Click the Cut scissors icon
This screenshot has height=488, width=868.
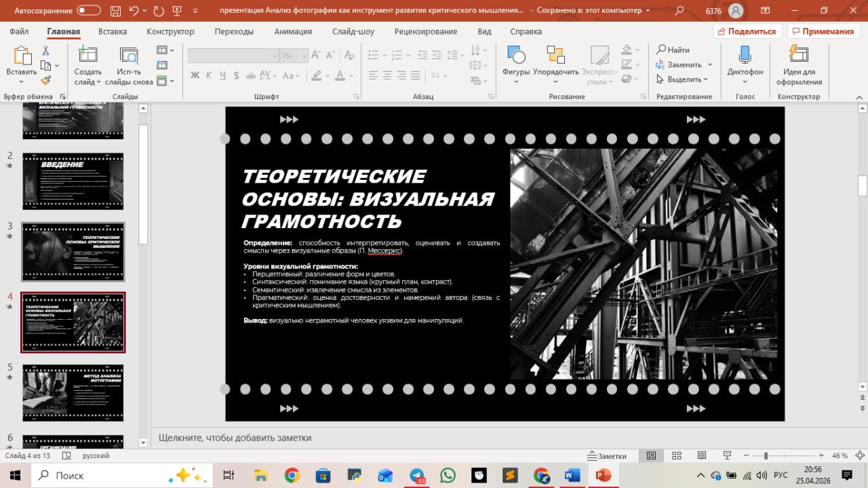pos(46,51)
